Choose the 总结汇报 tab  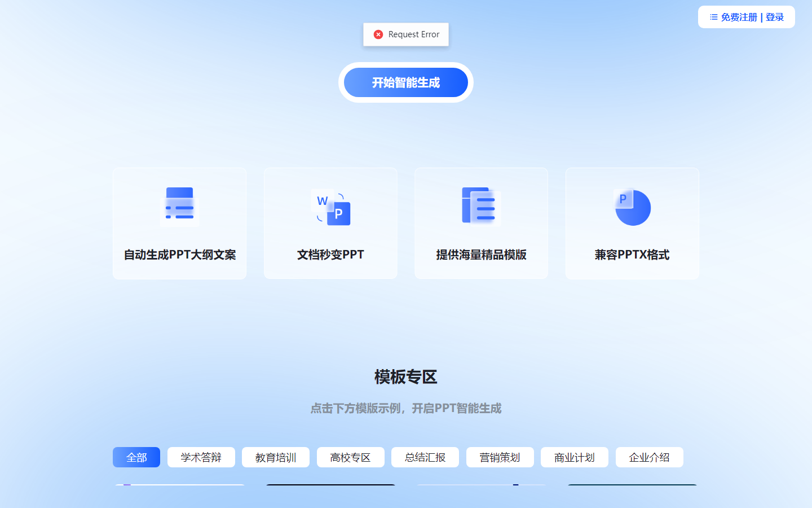pyautogui.click(x=425, y=457)
